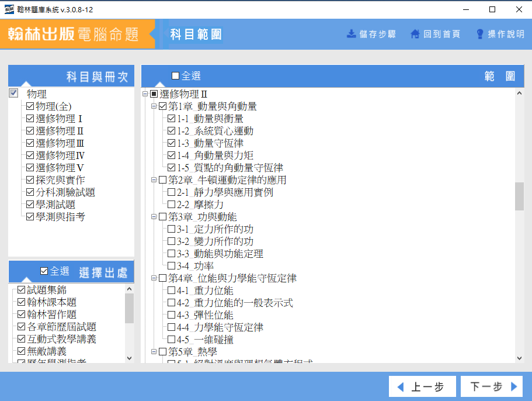
Task: Select 3-2 變力所作的功 section
Action: (x=215, y=241)
